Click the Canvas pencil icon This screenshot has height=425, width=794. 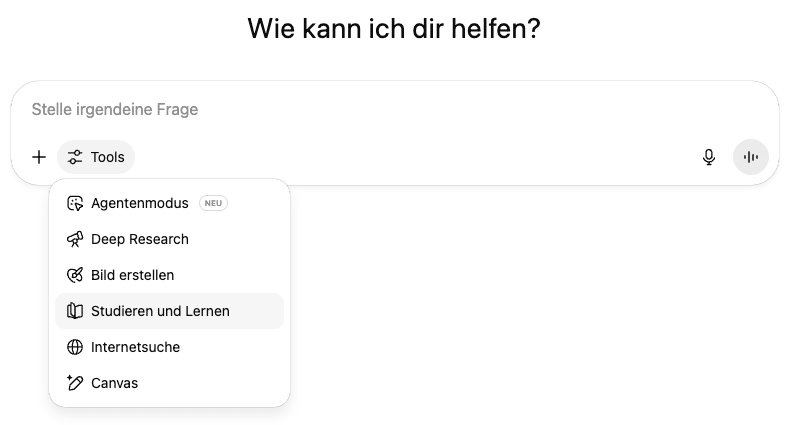(75, 383)
